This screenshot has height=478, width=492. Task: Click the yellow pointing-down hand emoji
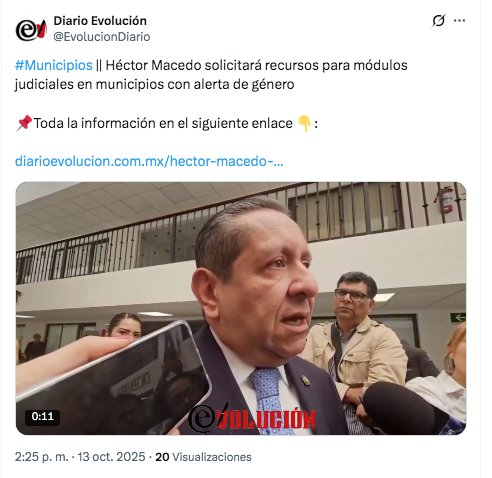pos(304,124)
